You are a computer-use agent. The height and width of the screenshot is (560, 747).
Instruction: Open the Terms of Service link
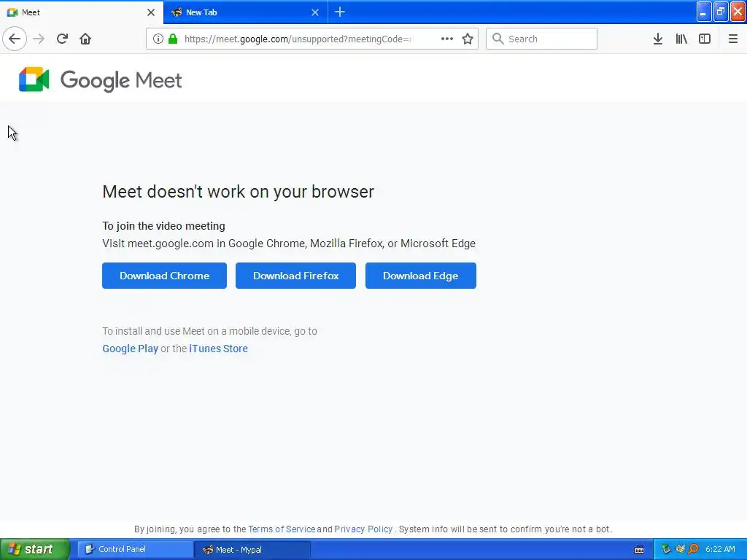coord(282,529)
